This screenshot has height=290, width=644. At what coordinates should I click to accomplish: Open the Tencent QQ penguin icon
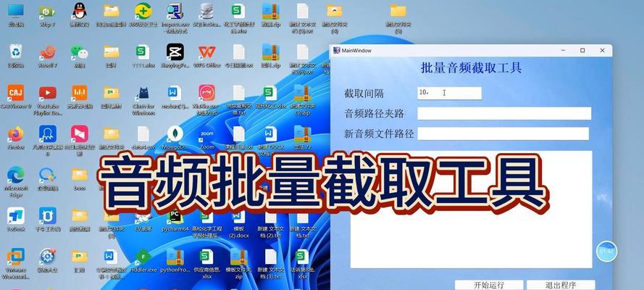pos(79,11)
